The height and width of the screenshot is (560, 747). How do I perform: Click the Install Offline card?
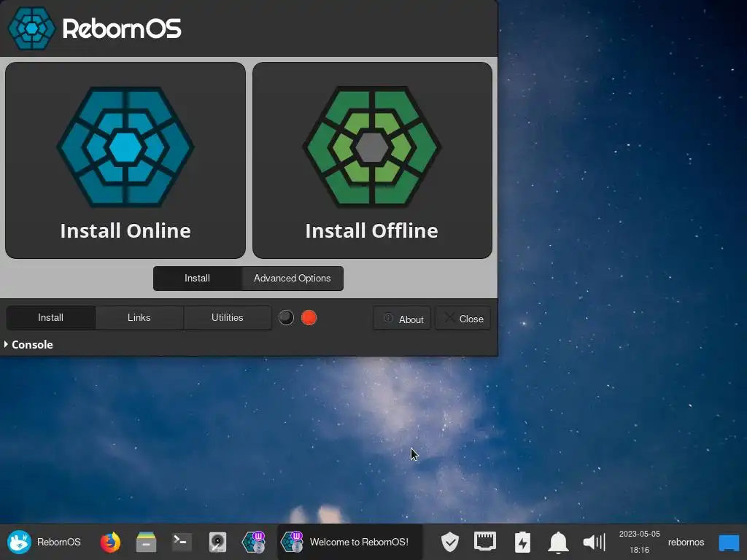pos(372,160)
